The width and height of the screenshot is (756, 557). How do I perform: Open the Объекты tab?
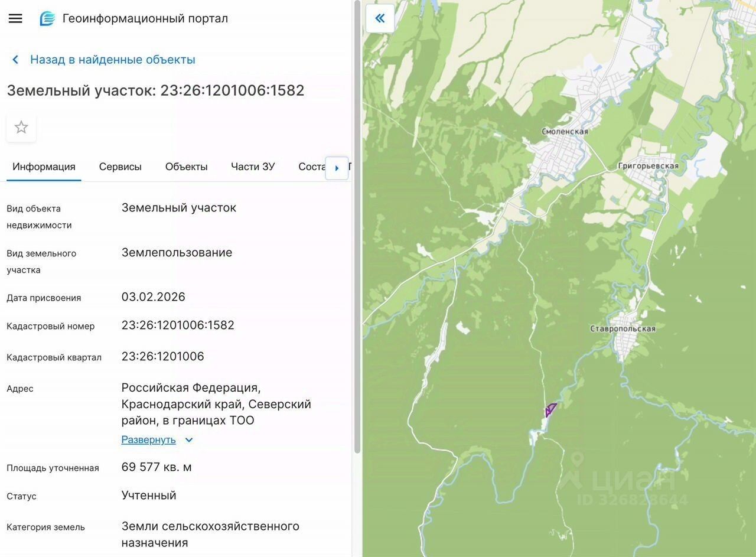pyautogui.click(x=187, y=167)
